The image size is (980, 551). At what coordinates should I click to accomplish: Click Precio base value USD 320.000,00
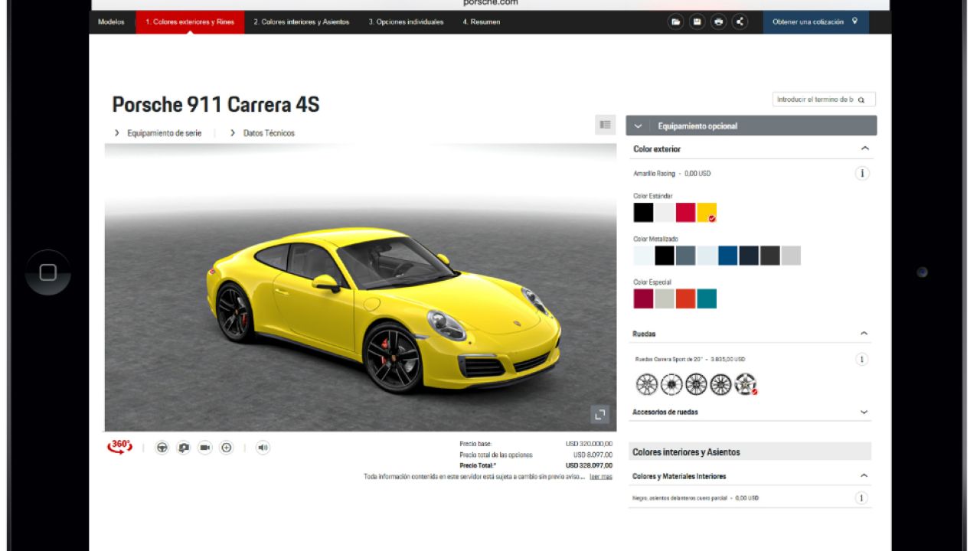pos(589,444)
